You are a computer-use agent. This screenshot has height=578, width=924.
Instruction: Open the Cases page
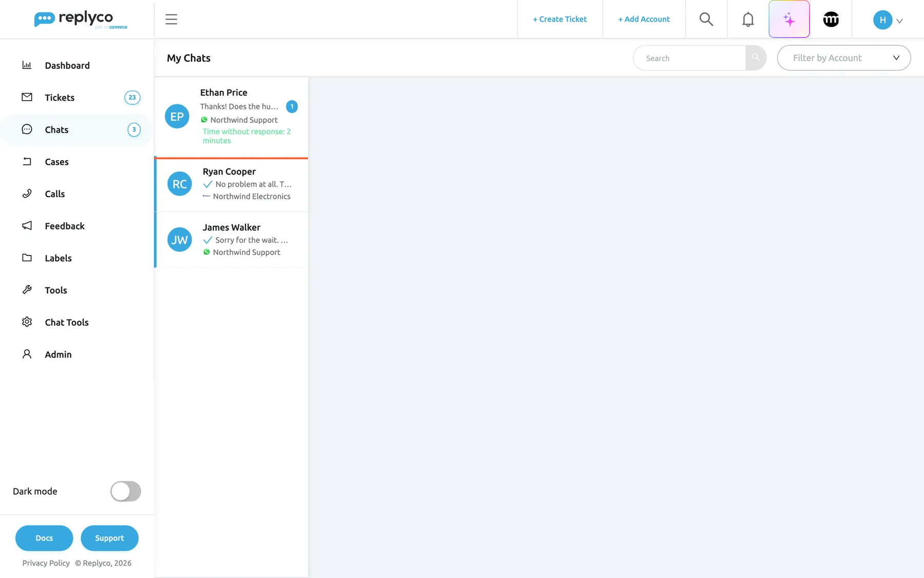77,162
